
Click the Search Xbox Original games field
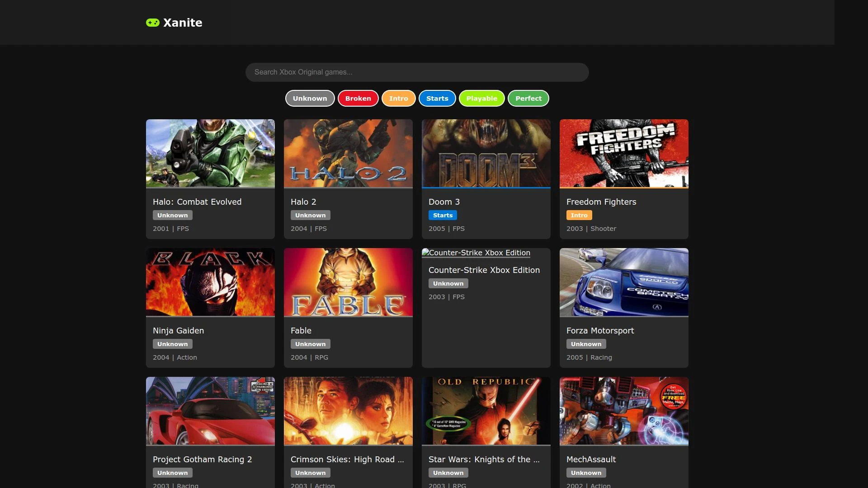point(417,72)
